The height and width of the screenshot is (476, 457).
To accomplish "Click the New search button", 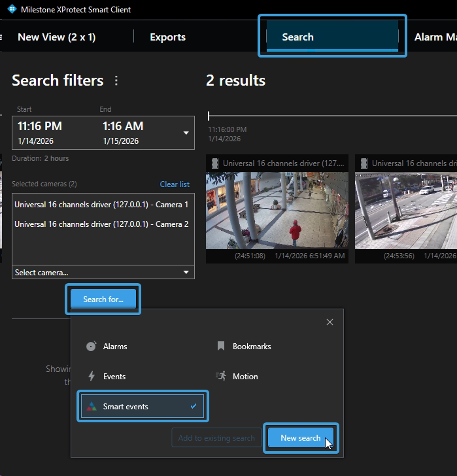I will click(x=301, y=438).
